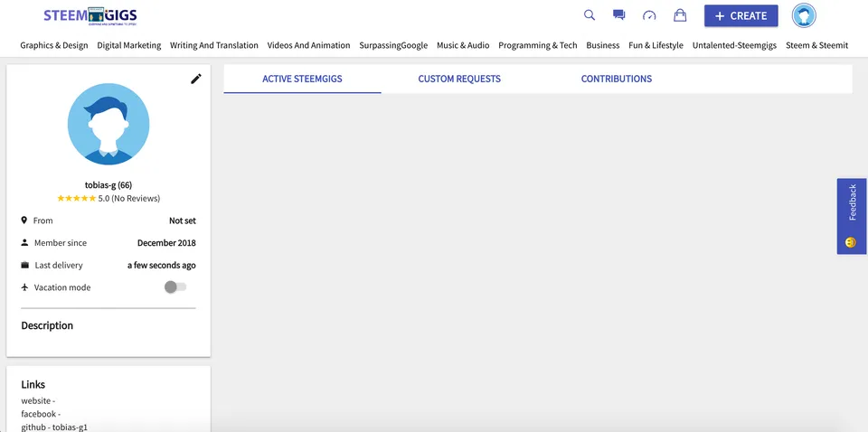Open Programming & Tech category
This screenshot has width=868, height=432.
point(538,45)
